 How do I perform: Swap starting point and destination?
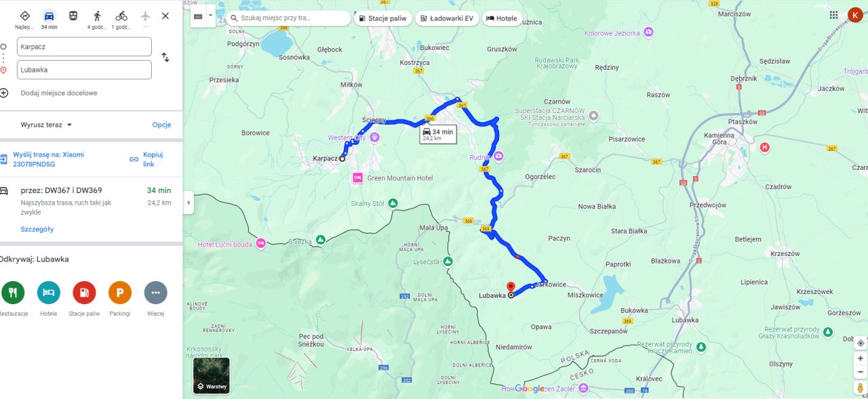click(165, 58)
